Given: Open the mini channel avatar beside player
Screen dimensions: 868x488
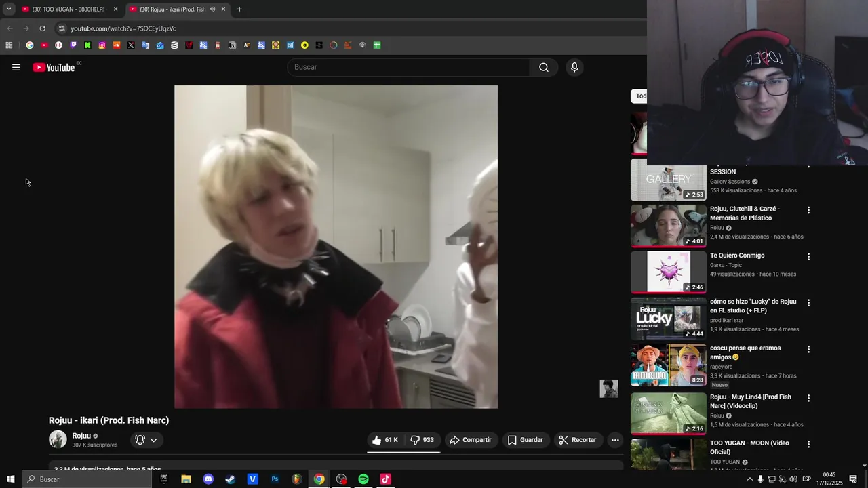Looking at the screenshot, I should (608, 388).
